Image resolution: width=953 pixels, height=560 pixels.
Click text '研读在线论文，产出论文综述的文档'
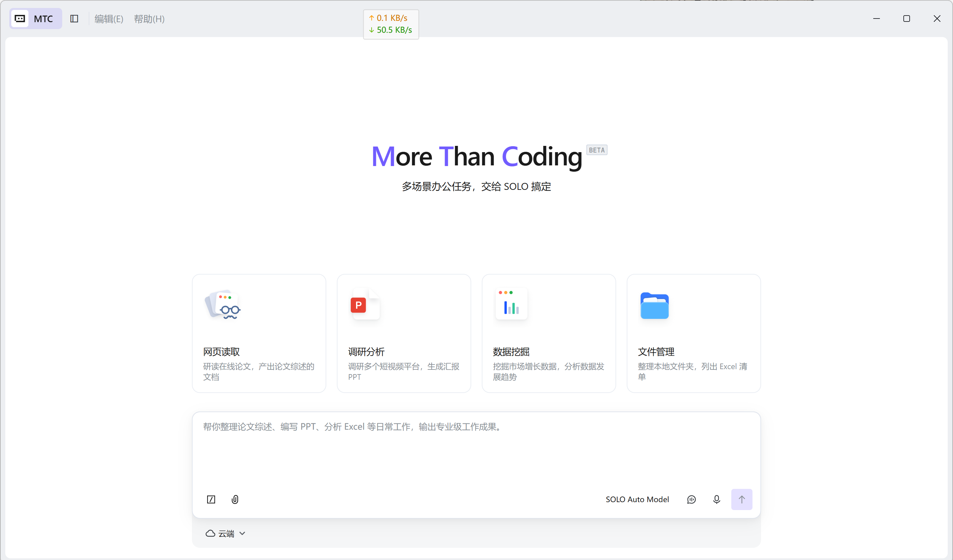click(x=259, y=371)
